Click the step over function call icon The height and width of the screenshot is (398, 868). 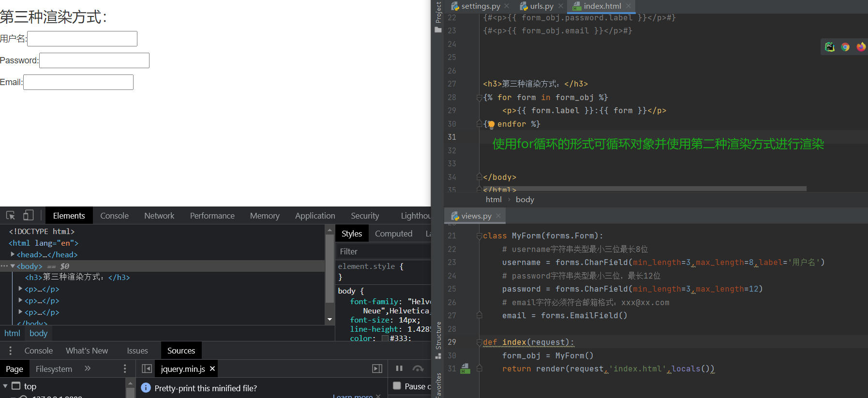pos(418,369)
